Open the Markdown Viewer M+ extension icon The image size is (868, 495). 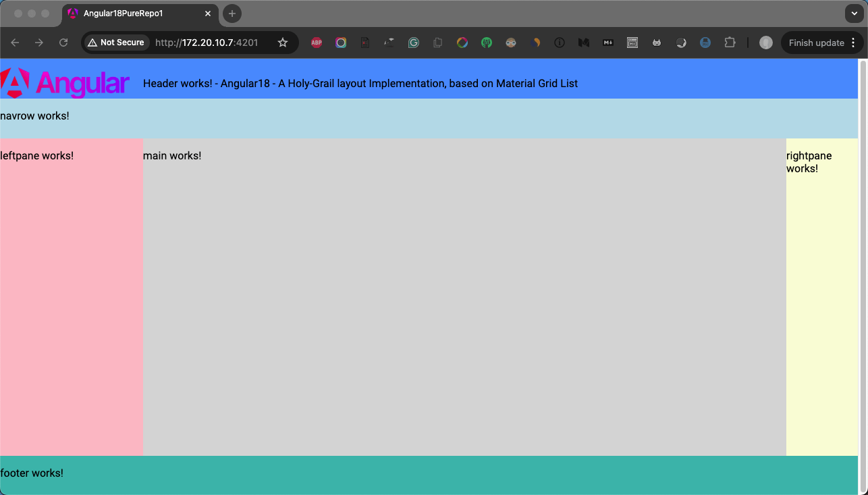608,42
